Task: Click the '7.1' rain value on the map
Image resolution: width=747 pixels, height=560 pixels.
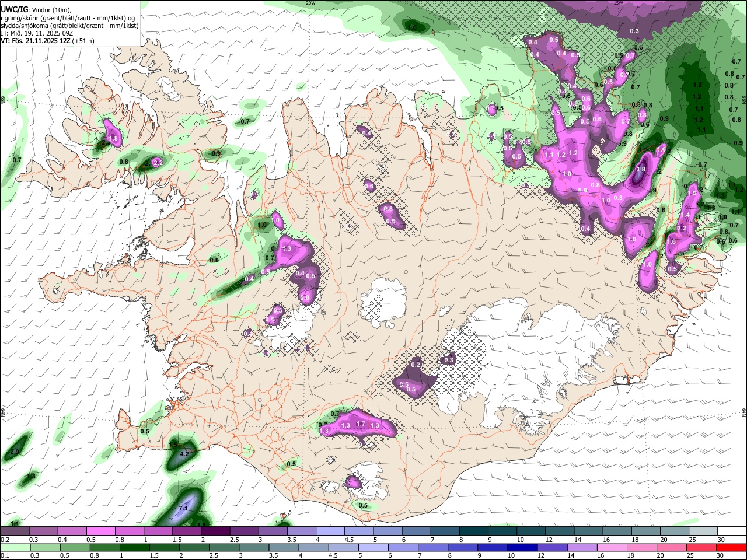Action: click(183, 508)
